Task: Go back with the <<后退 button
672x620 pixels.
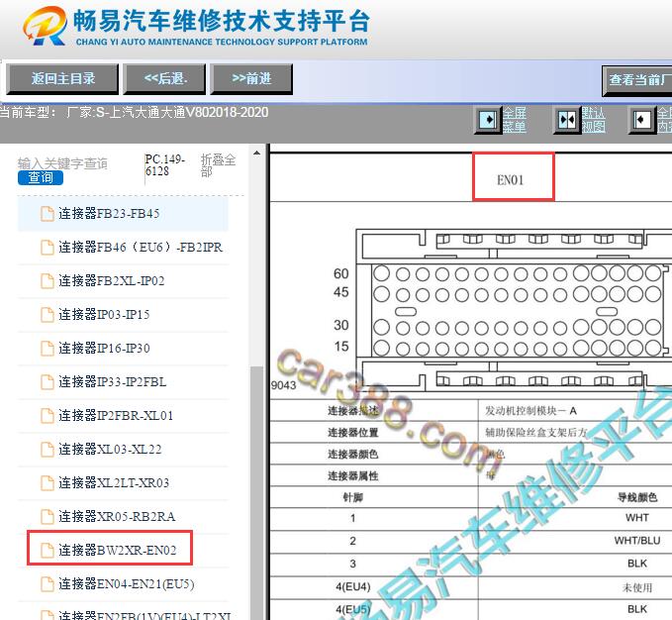Action: tap(165, 79)
